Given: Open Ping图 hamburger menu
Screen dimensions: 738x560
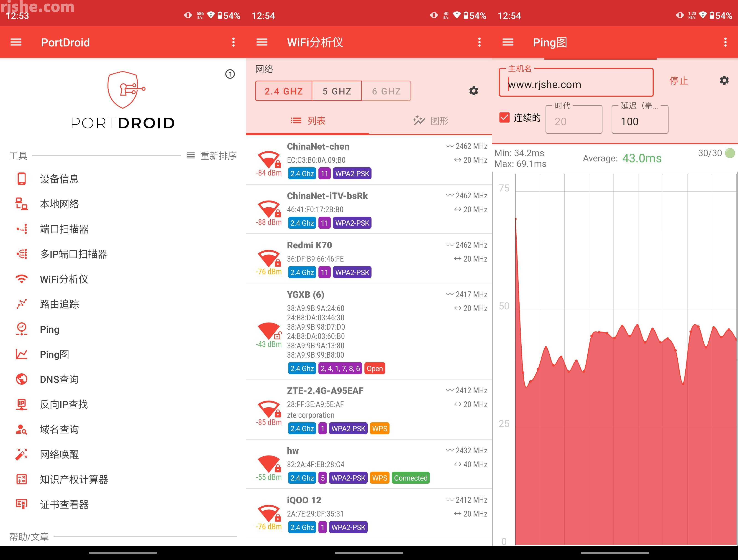Looking at the screenshot, I should coord(508,42).
